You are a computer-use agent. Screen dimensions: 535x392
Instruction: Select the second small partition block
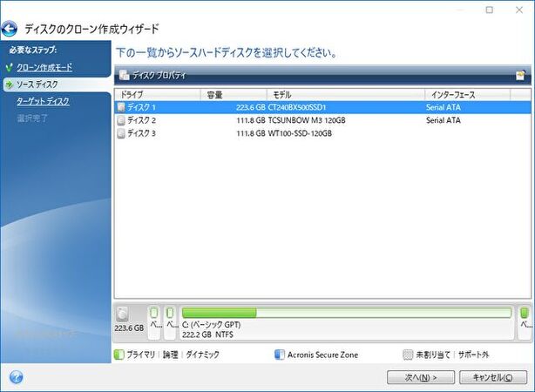[170, 322]
